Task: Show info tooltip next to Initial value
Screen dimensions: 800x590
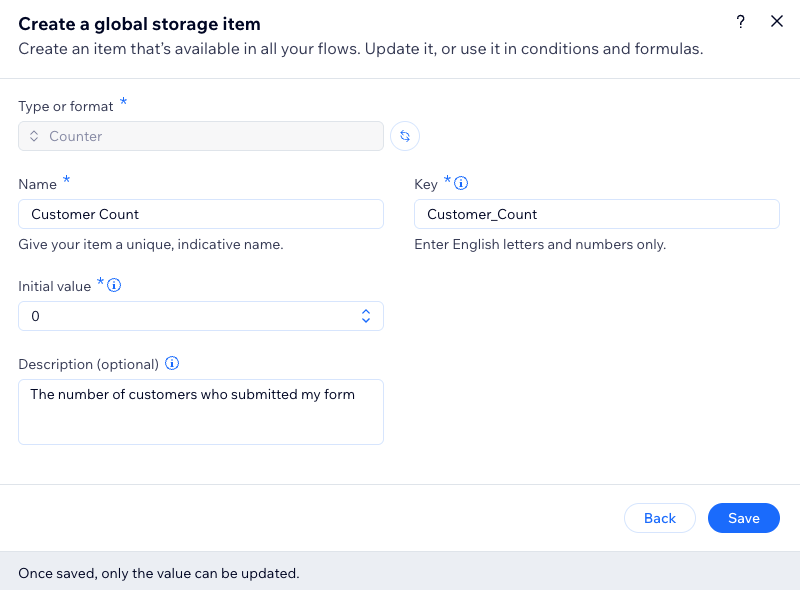Action: pos(114,286)
